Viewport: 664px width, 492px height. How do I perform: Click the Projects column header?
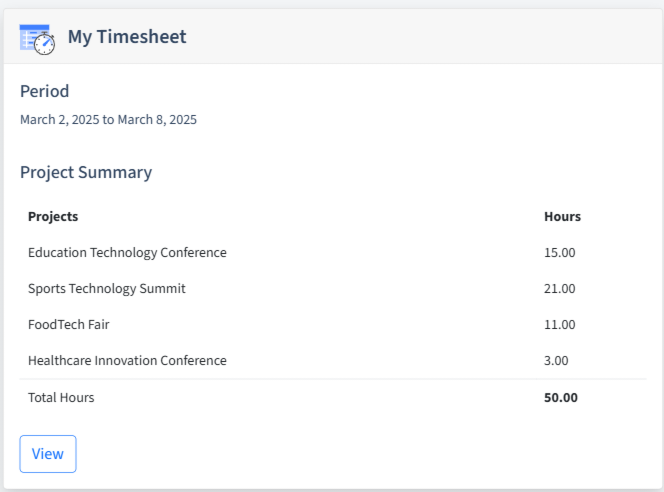53,217
